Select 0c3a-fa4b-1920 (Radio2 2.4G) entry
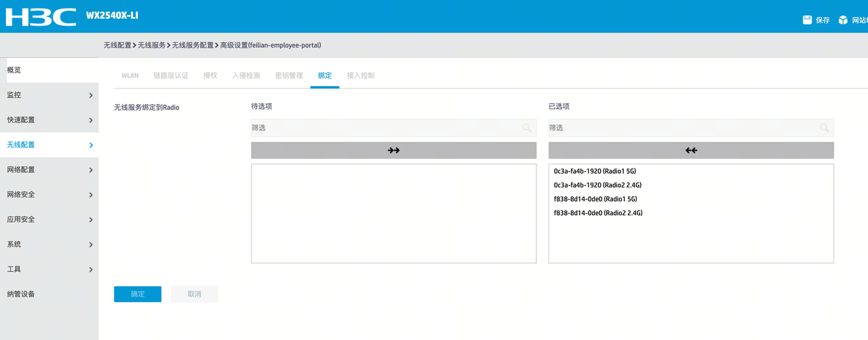This screenshot has width=868, height=340. coord(597,185)
